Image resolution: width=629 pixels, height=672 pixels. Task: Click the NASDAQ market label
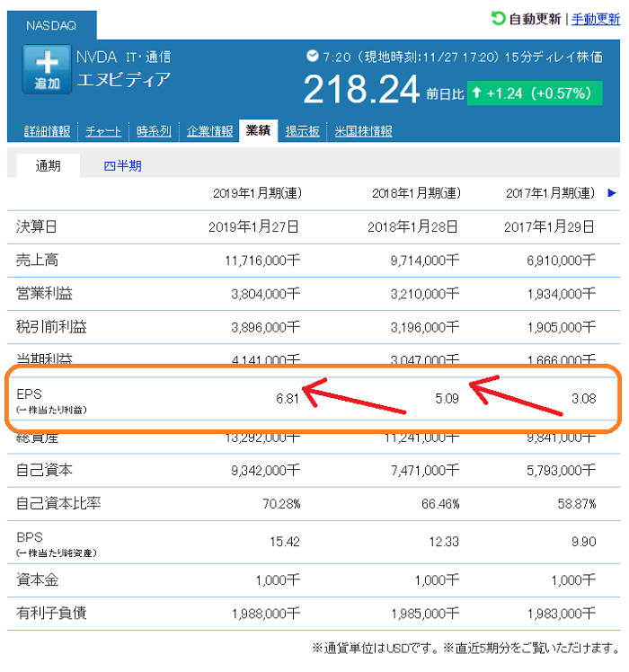tap(51, 26)
